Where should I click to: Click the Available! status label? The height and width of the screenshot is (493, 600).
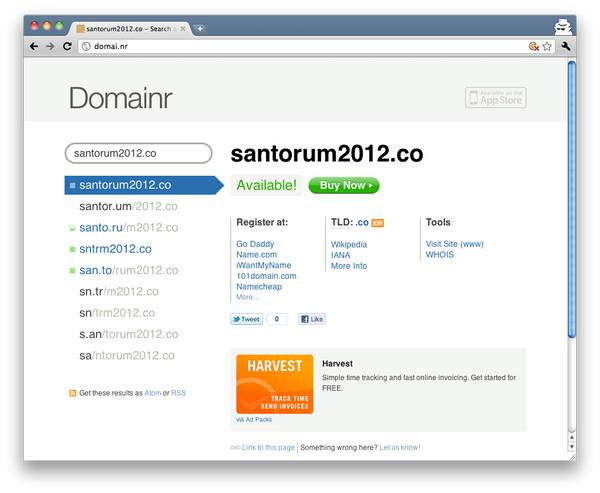coord(266,185)
